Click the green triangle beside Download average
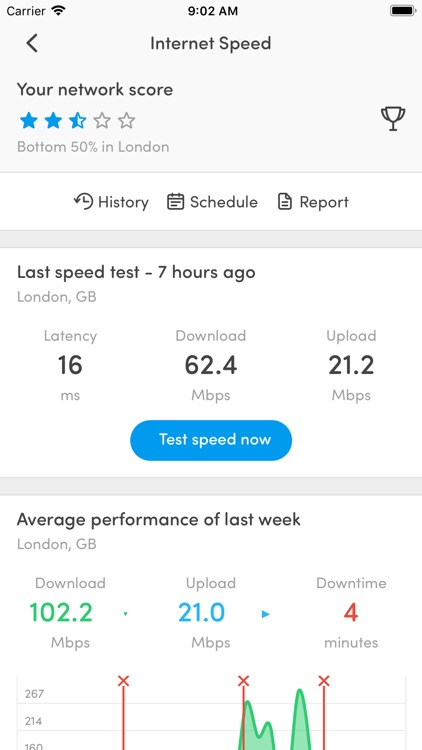422x750 pixels. coord(125,614)
